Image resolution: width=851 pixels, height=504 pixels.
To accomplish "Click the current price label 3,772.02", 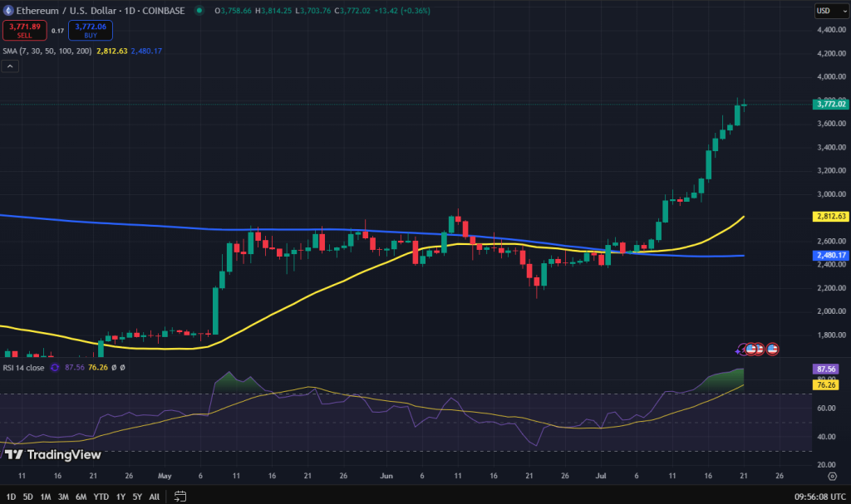I will (x=831, y=104).
